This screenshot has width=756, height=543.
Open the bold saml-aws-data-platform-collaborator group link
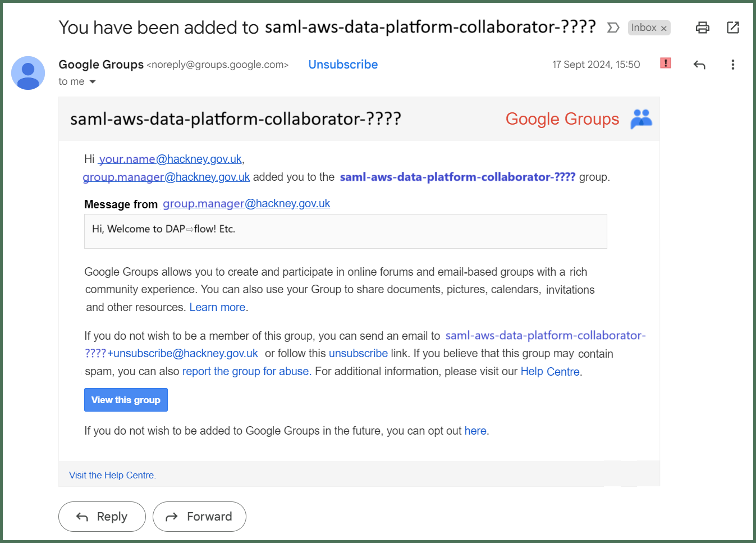(x=457, y=177)
